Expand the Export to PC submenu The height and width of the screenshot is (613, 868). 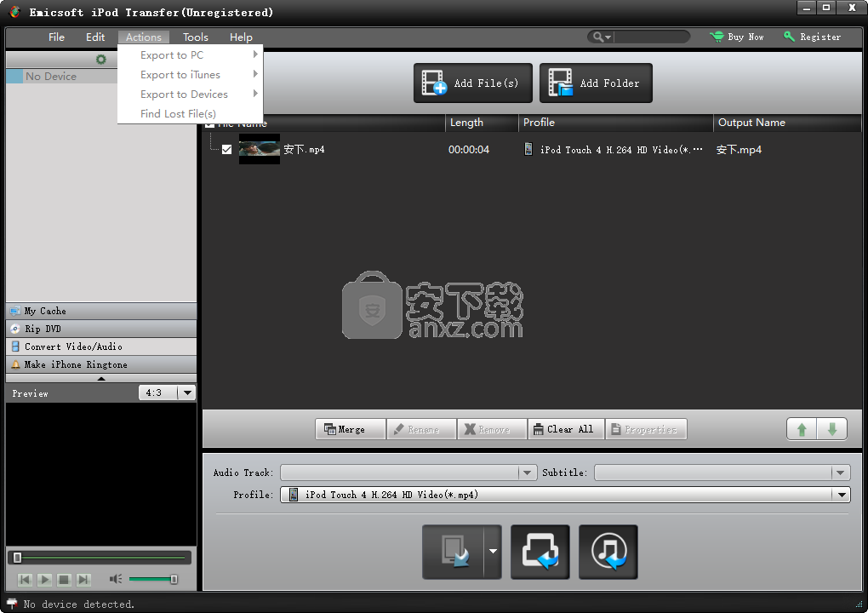pyautogui.click(x=191, y=54)
